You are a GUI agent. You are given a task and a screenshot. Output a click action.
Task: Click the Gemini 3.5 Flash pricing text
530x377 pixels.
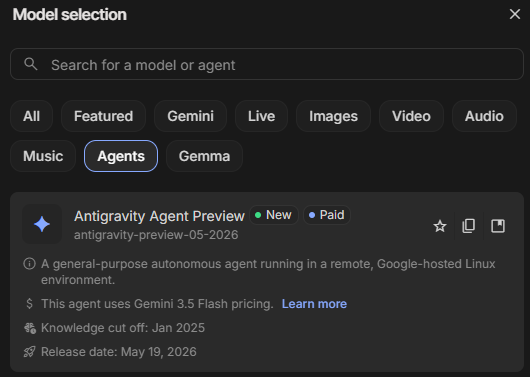click(157, 304)
